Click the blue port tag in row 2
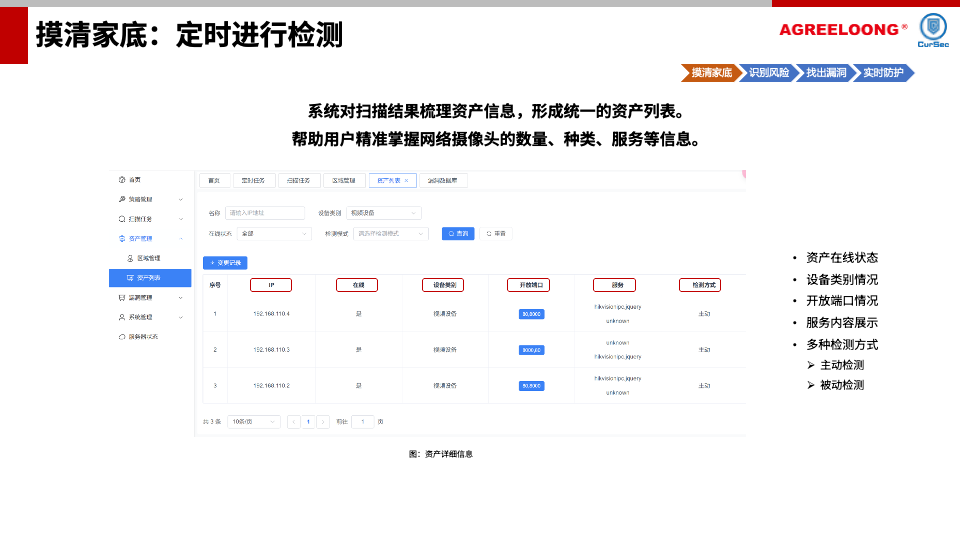Screen dimensions: 960x540 tap(531, 350)
